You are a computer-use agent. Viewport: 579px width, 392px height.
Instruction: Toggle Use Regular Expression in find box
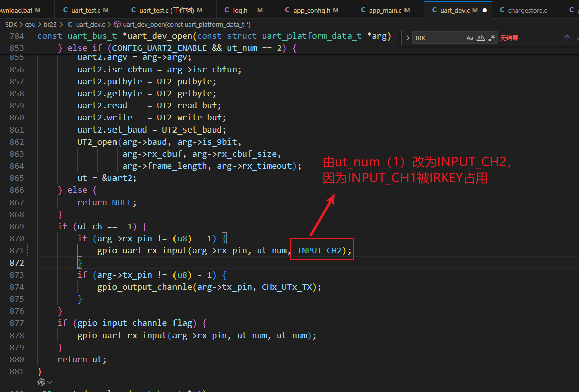coord(491,38)
